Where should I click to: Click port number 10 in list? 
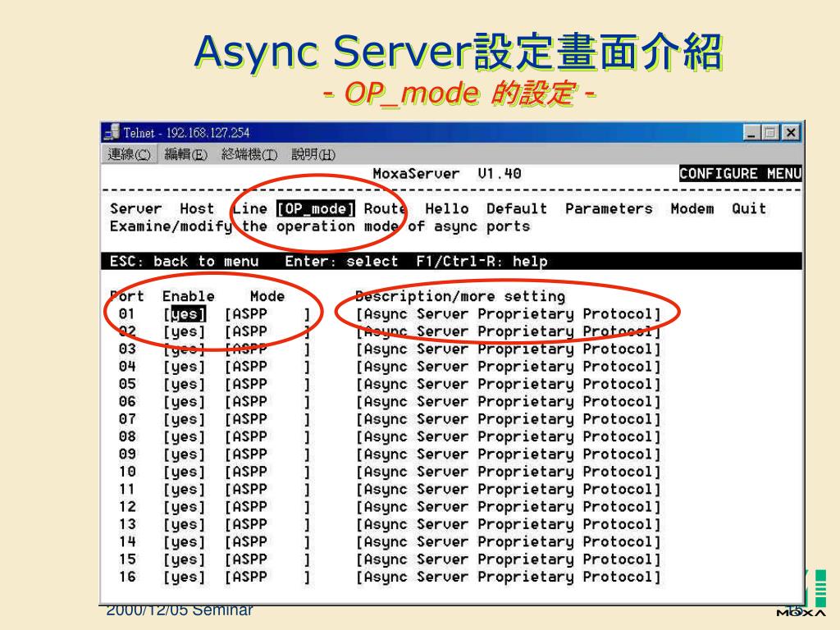pos(127,472)
